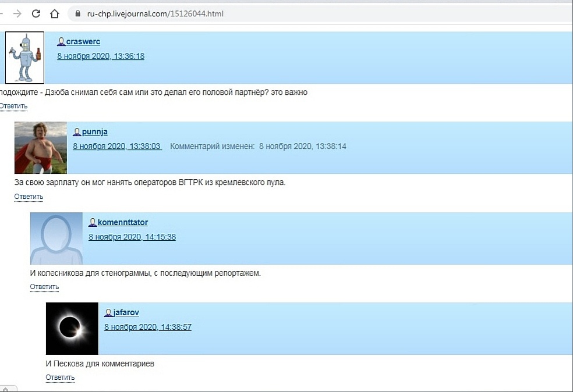The image size is (573, 392).
Task: Open punnja user profile icon
Action: 77,132
